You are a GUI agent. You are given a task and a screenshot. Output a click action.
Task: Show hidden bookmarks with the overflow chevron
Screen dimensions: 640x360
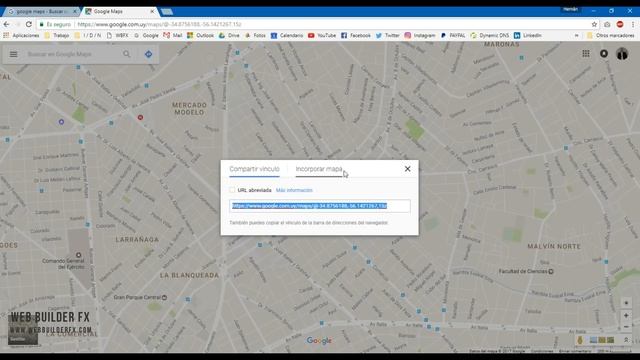576,36
